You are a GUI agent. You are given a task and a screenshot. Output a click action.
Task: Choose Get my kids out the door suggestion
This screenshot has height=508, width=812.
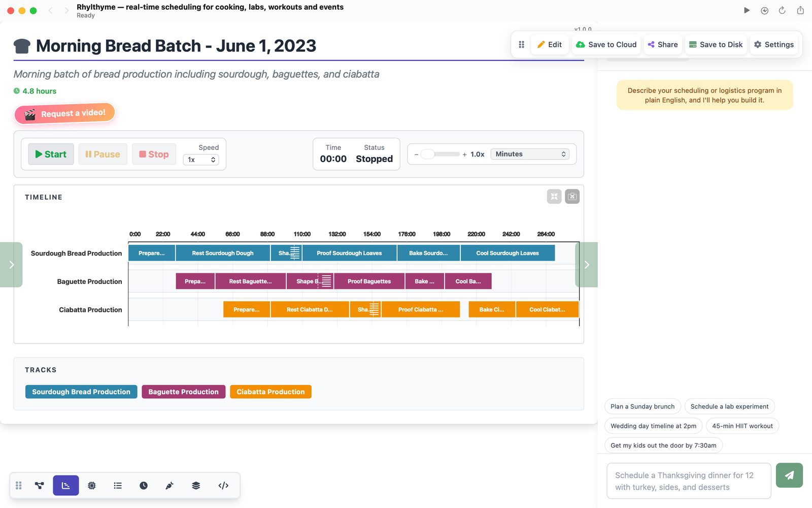coord(663,446)
